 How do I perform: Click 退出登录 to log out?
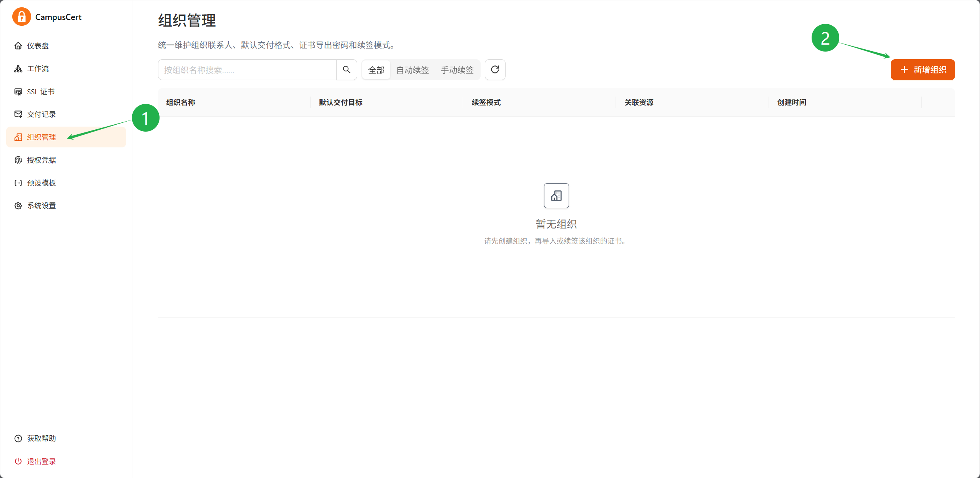click(x=66, y=461)
